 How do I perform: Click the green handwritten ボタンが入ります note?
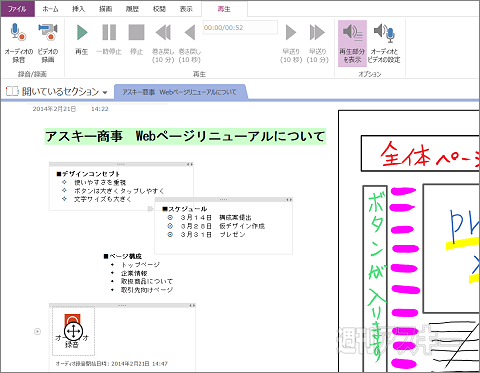point(377,277)
